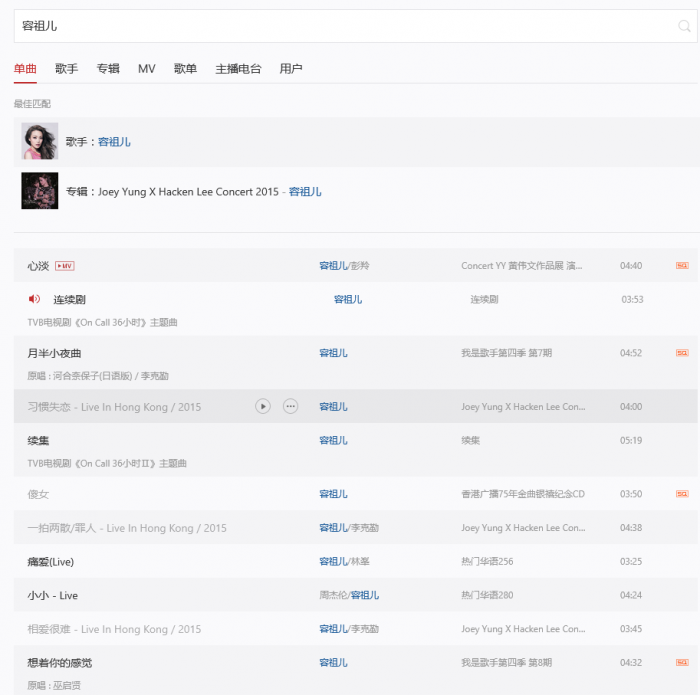The image size is (700, 695).
Task: Open Joey Yung X Hacken Lee Concert album cover
Action: tap(40, 191)
